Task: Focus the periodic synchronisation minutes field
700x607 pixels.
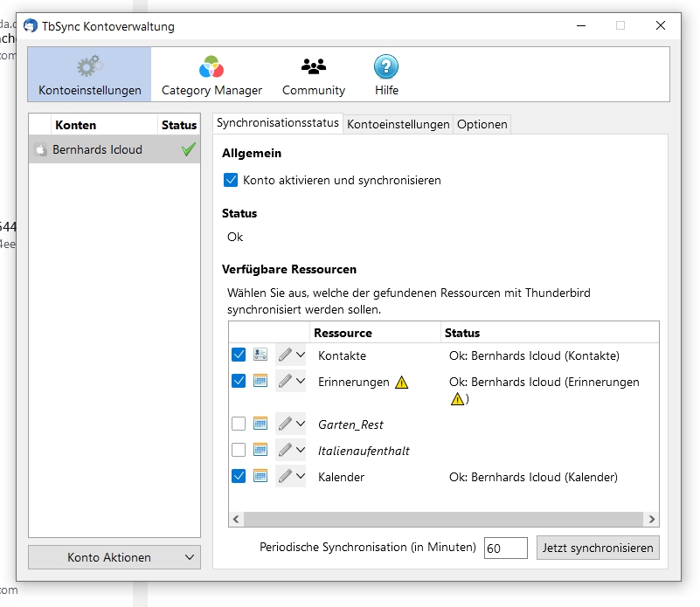Action: pyautogui.click(x=505, y=548)
